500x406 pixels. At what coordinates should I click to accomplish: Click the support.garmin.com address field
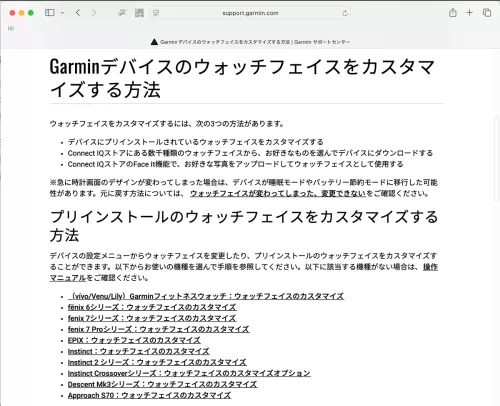pyautogui.click(x=250, y=13)
